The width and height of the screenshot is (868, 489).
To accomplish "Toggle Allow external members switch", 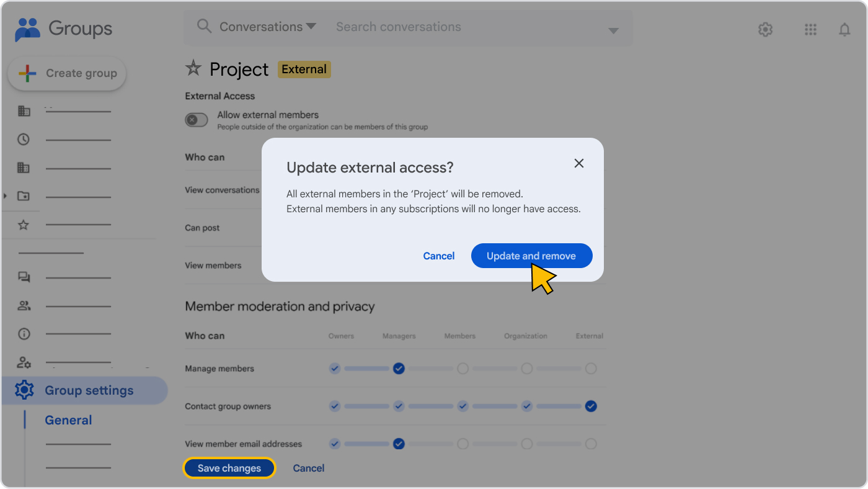I will coord(197,120).
